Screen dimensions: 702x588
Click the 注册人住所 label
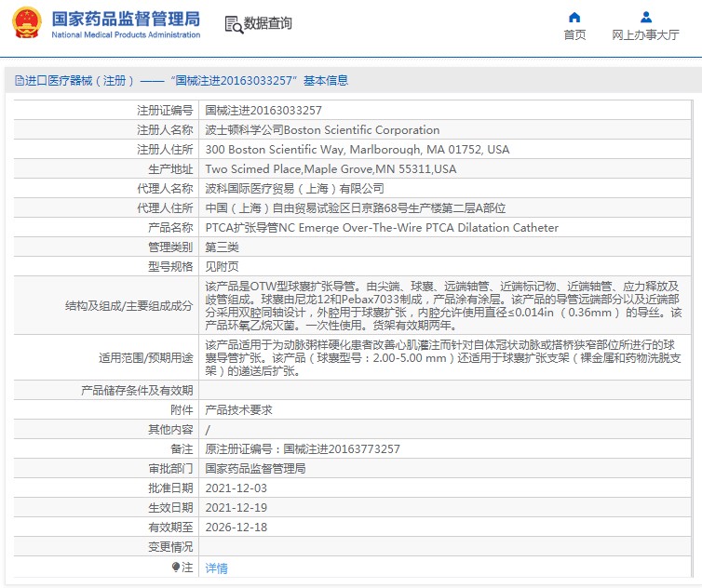(165, 150)
